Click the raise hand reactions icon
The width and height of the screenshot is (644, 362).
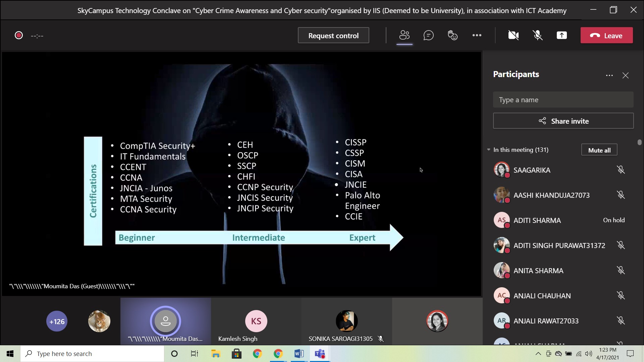452,35
